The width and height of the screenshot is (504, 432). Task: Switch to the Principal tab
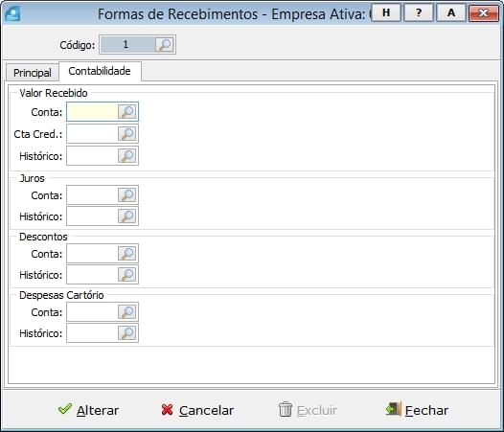pos(33,73)
